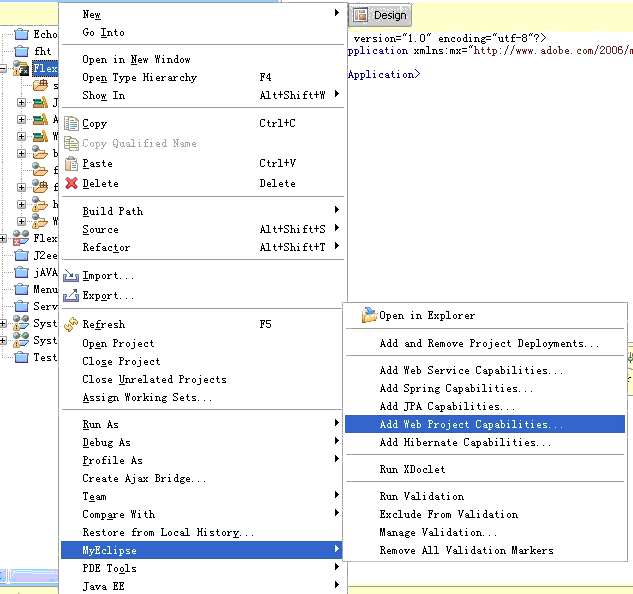Choose Add Web Project Capabilities

[485, 424]
